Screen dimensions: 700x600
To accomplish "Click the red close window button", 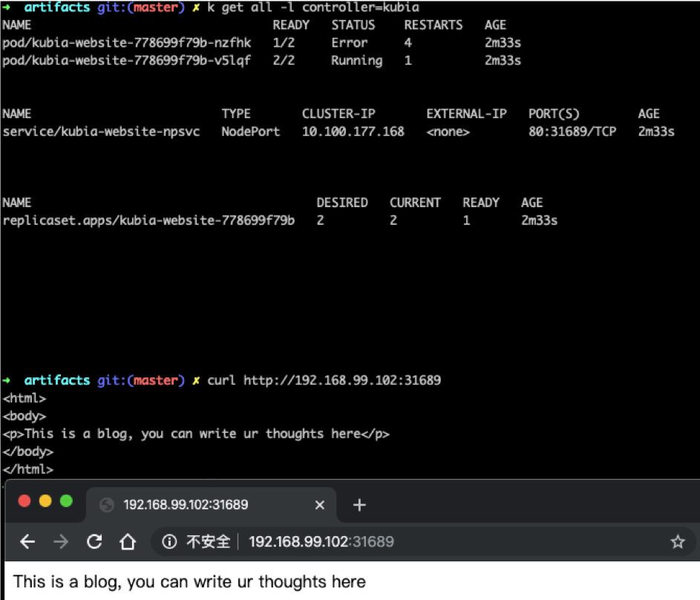I will pyautogui.click(x=24, y=501).
